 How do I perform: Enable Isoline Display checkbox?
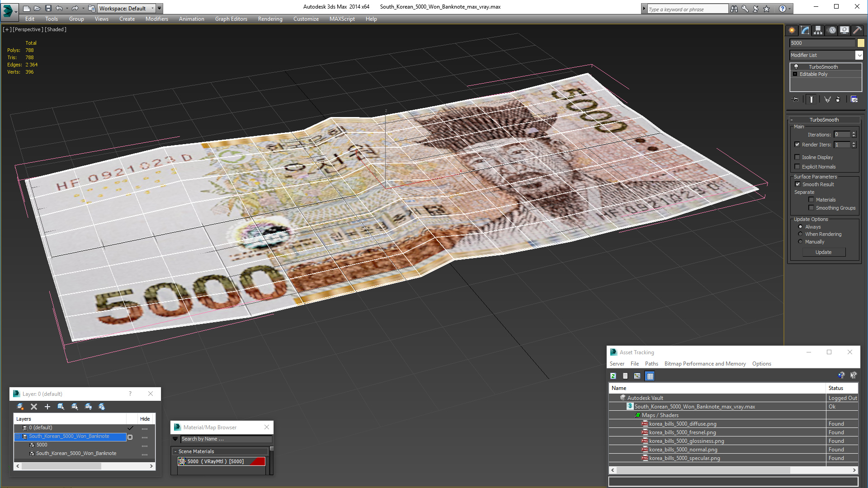tap(797, 157)
